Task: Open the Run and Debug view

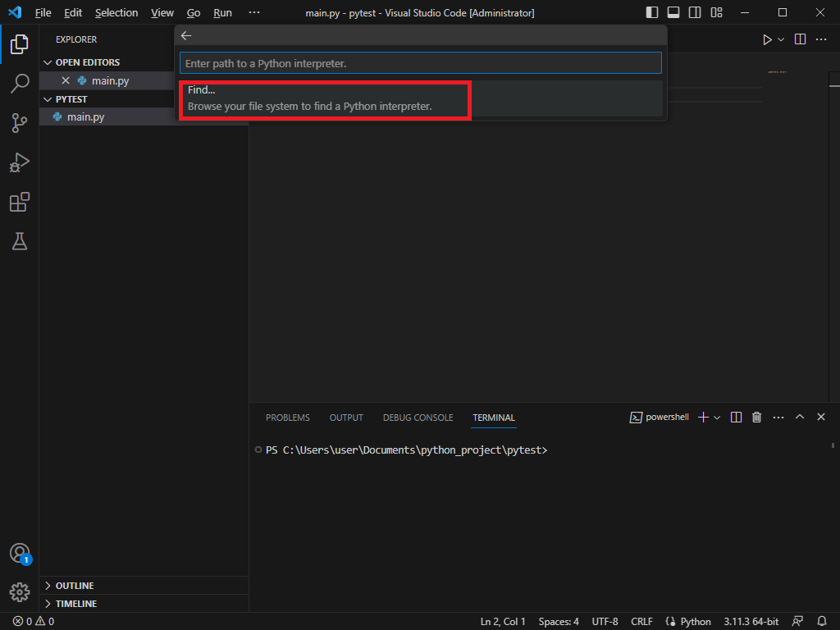Action: tap(20, 162)
